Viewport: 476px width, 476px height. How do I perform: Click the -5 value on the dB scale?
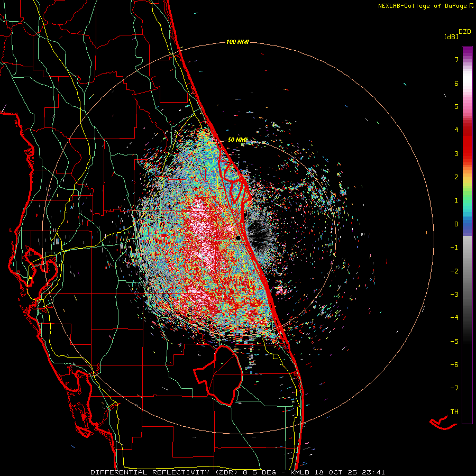tap(454, 342)
